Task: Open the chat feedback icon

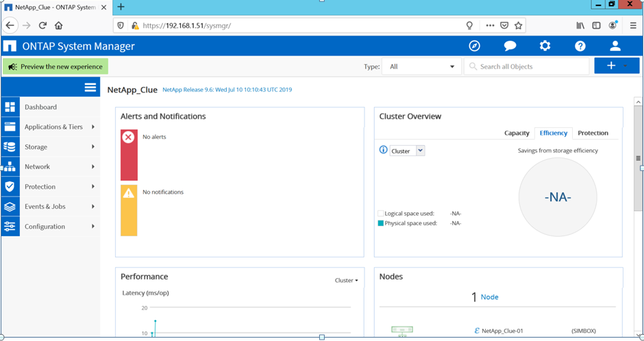Action: coord(510,46)
